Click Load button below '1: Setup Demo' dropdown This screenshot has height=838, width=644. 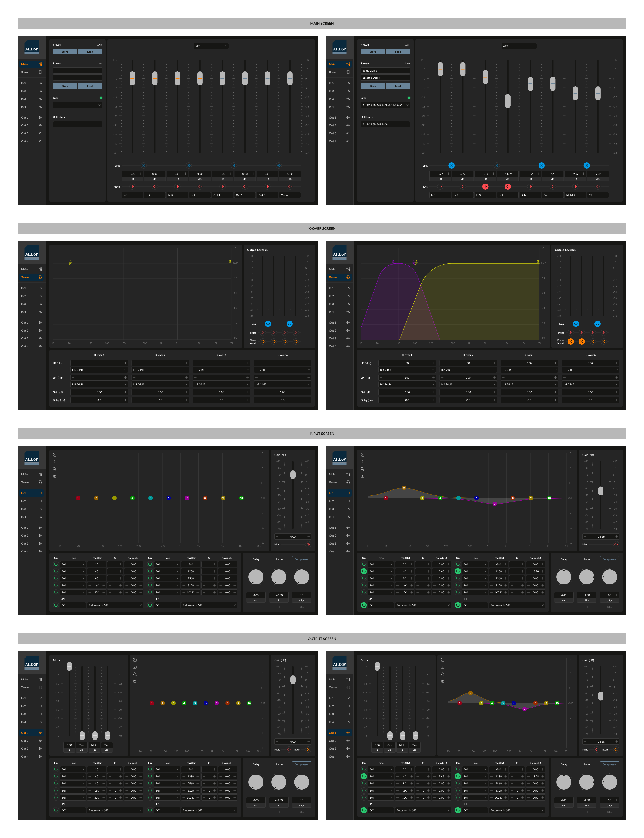coord(398,86)
